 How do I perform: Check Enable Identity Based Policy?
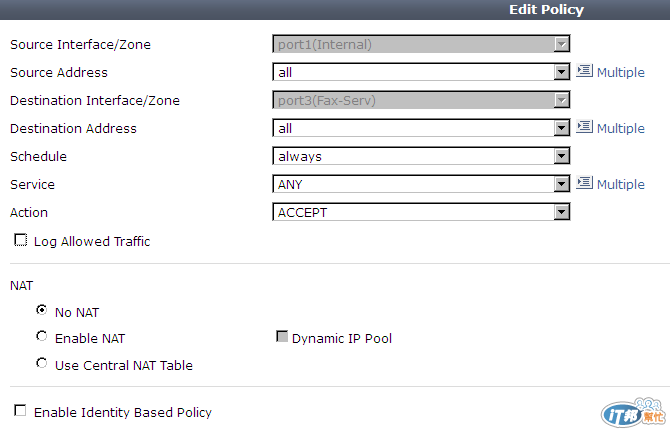(20, 411)
